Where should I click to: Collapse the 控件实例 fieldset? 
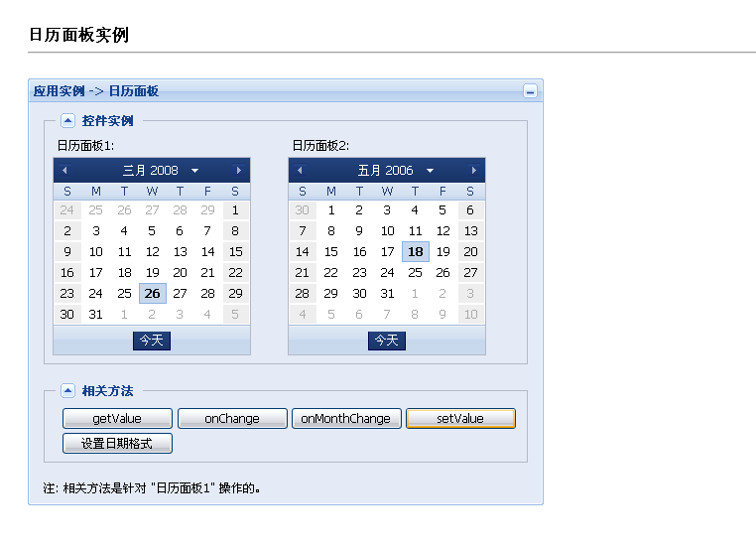[x=68, y=120]
